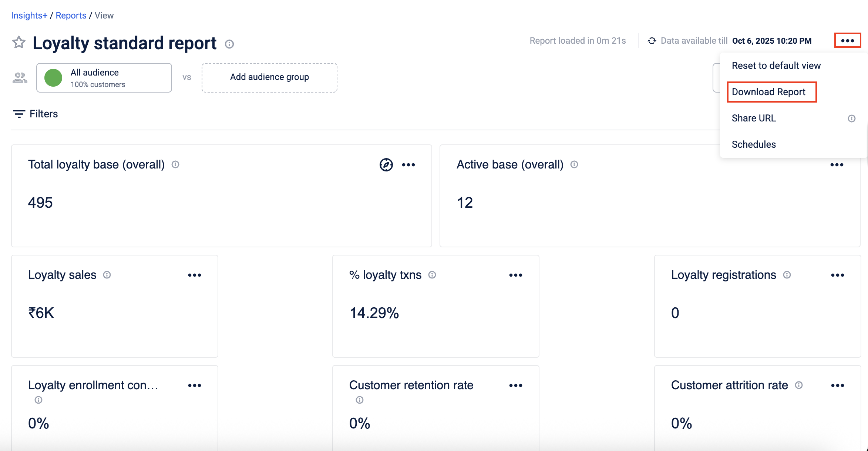Click info icon next to Loyalty registrations
Viewport: 868px width, 451px height.
787,275
